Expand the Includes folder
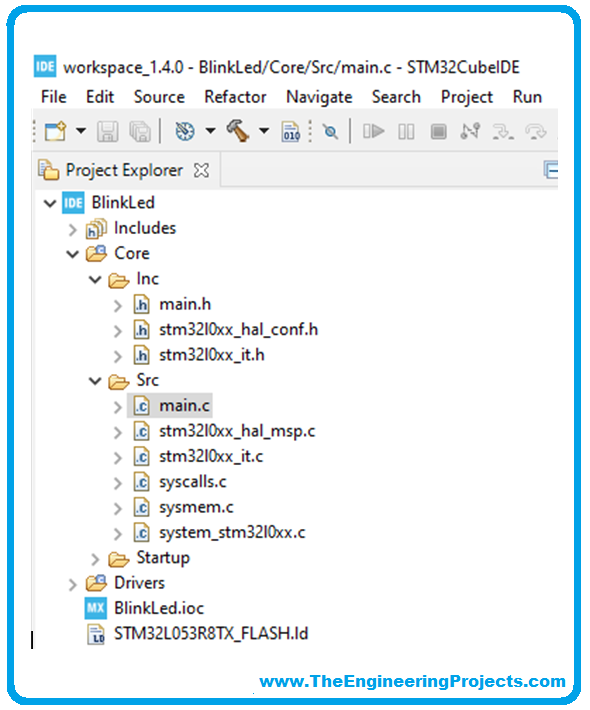The height and width of the screenshot is (710, 590). (x=73, y=230)
